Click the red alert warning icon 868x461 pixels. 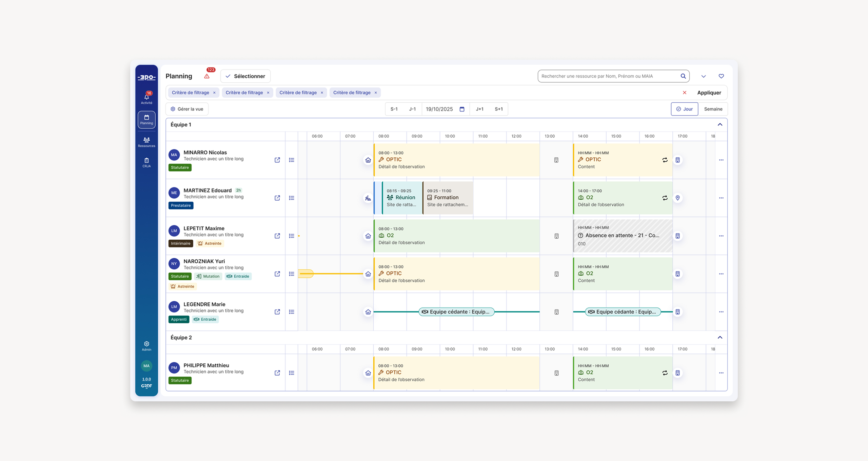click(207, 76)
